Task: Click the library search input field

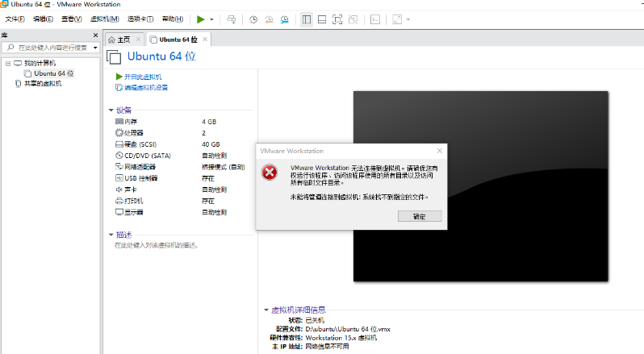Action: 48,48
